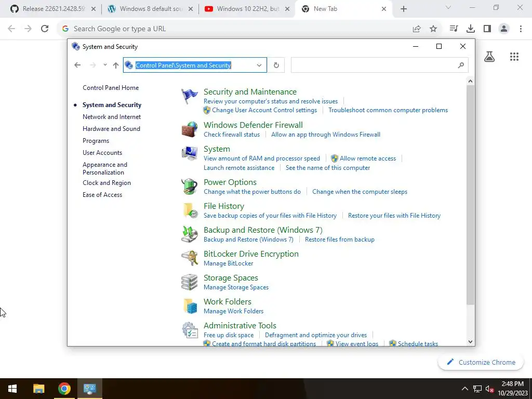Click Check firewall status link

[232, 135]
